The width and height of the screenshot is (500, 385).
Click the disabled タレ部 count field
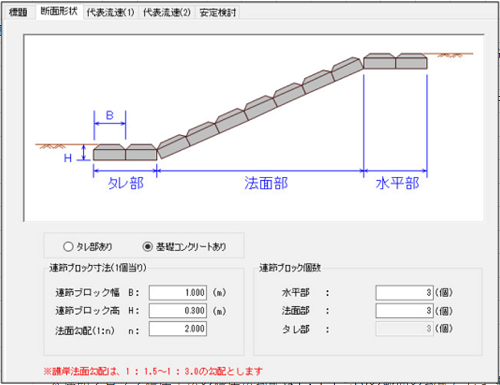click(404, 329)
